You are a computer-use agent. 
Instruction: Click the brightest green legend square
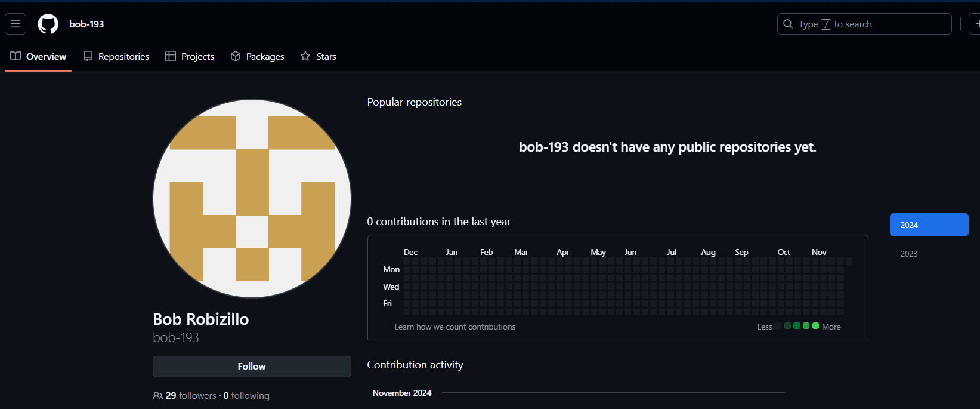click(x=815, y=326)
